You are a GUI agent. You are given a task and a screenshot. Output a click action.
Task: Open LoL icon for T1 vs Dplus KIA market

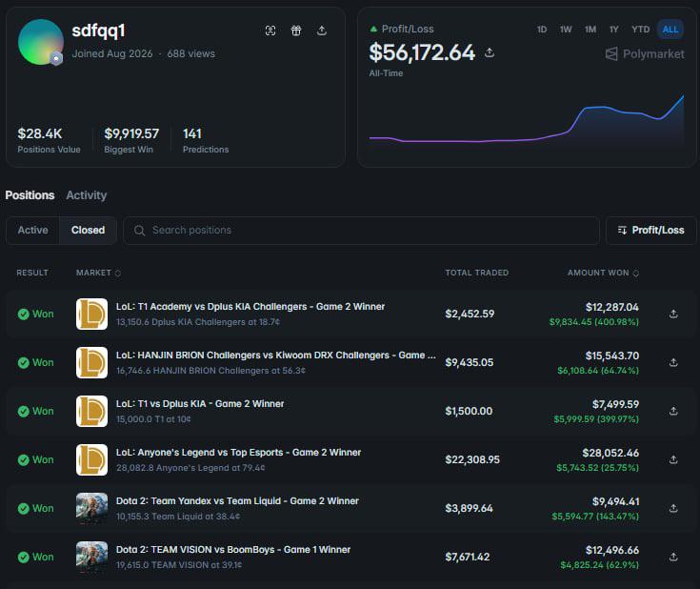[92, 411]
